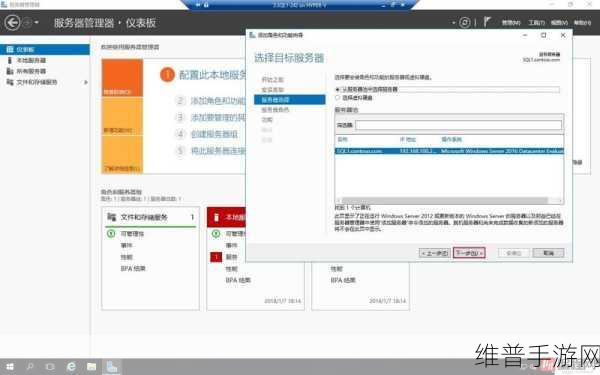
Task: Open the notifications flag
Action: coord(486,22)
